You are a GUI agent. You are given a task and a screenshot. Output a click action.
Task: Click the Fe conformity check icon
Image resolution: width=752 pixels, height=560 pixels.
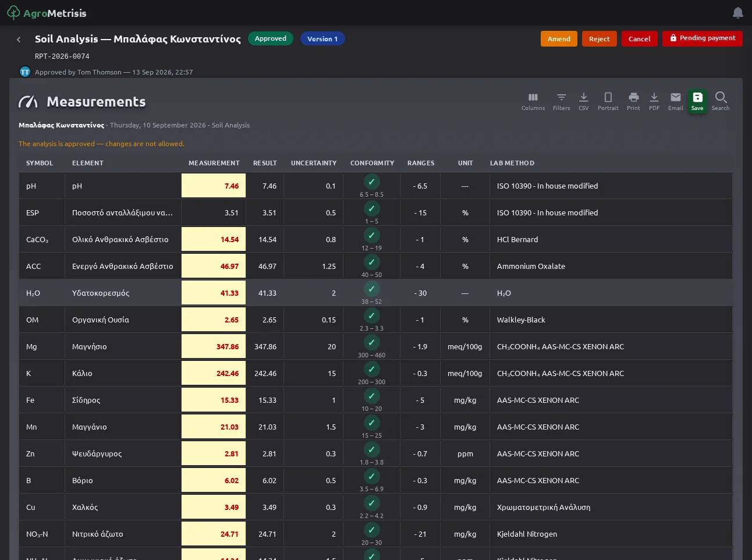(371, 396)
